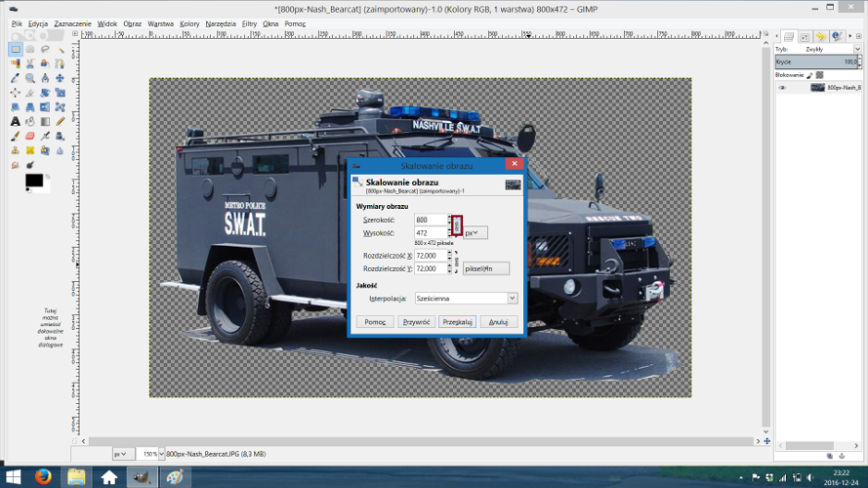Screen dimensions: 868x488
Task: Open the Plik menu
Action: pyautogui.click(x=17, y=23)
